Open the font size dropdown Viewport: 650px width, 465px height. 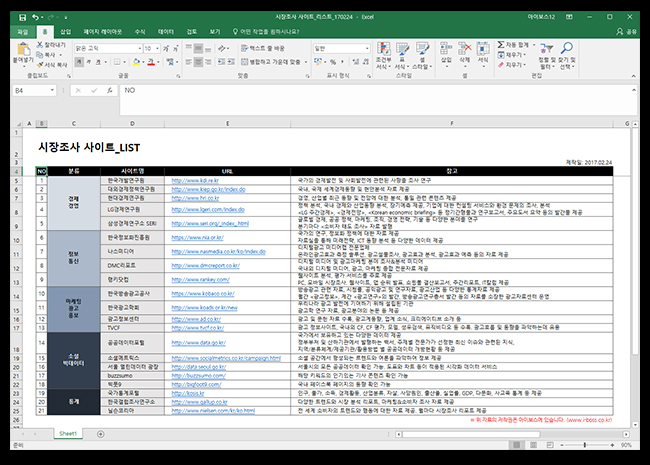[157, 48]
